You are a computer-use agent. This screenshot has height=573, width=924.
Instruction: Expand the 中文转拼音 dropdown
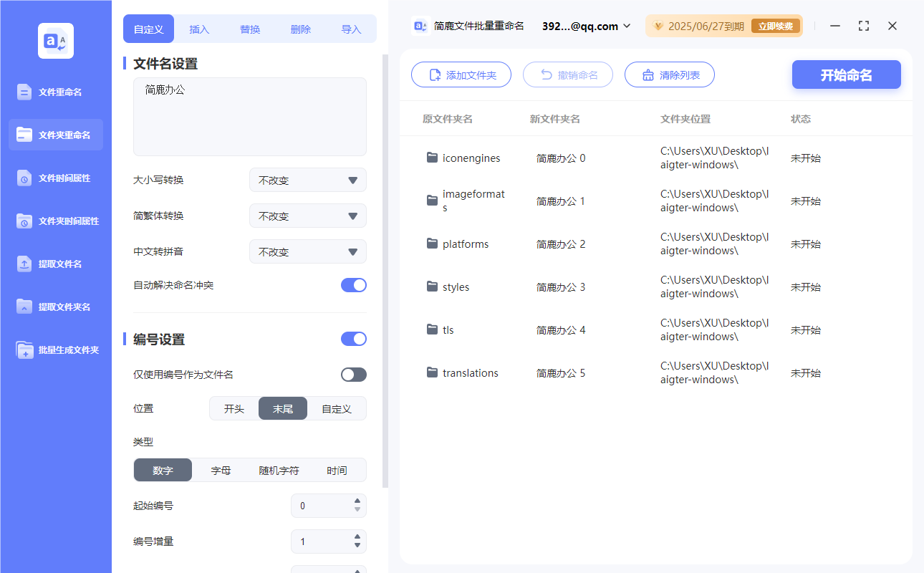[x=307, y=251]
